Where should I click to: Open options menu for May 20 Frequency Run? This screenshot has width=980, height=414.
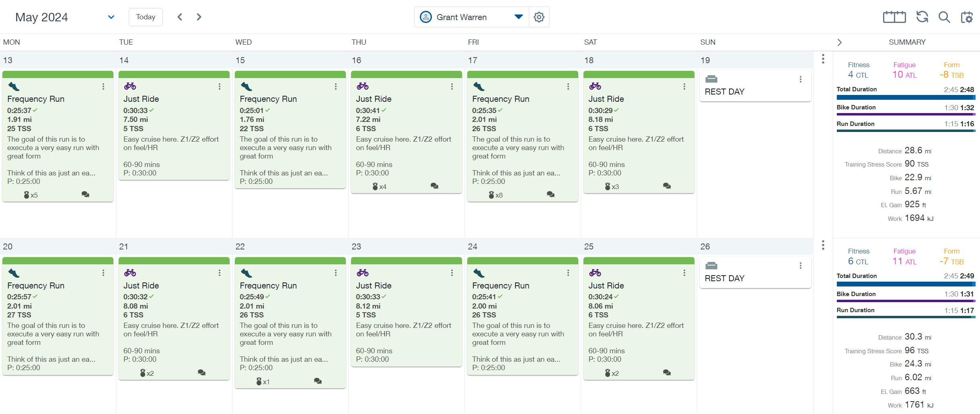click(103, 273)
